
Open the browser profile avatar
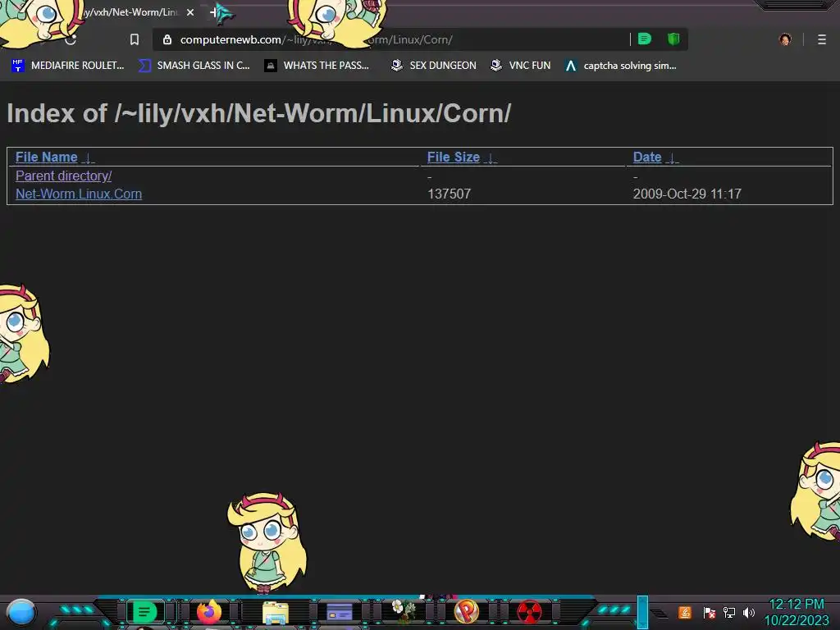[x=785, y=39]
